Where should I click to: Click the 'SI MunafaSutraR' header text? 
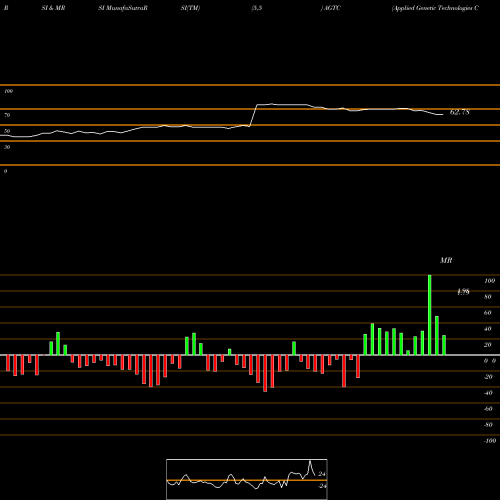tap(123, 8)
